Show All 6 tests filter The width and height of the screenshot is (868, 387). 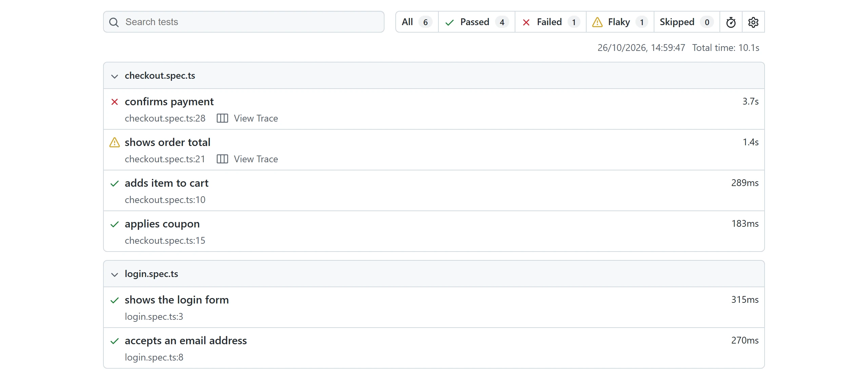pyautogui.click(x=417, y=22)
